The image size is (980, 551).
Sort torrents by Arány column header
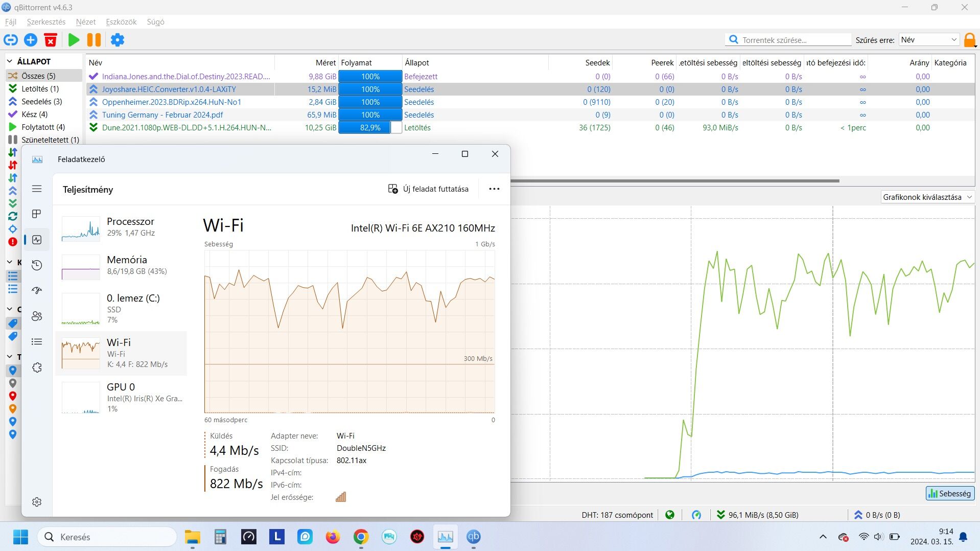click(x=899, y=62)
